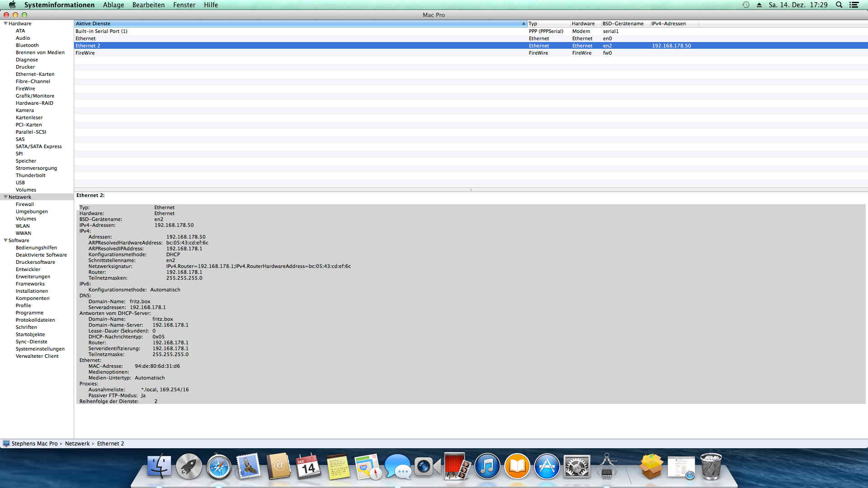Screen dimensions: 868x488
Task: Collapse the Hardware section triangle
Action: point(5,23)
